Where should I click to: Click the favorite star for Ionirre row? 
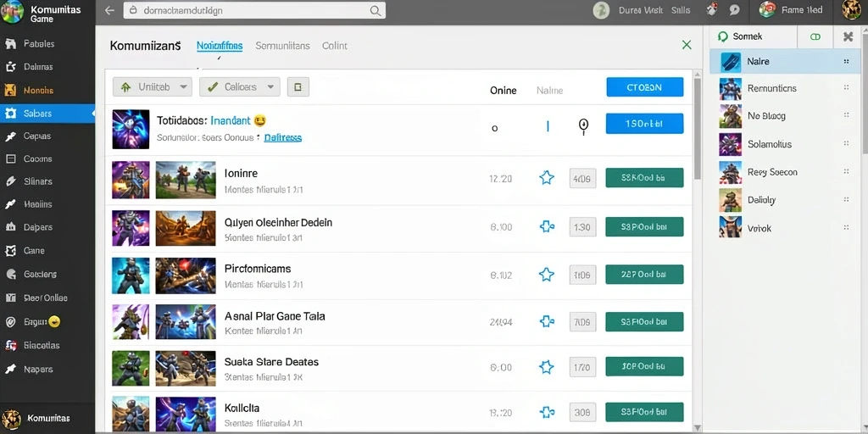click(547, 178)
